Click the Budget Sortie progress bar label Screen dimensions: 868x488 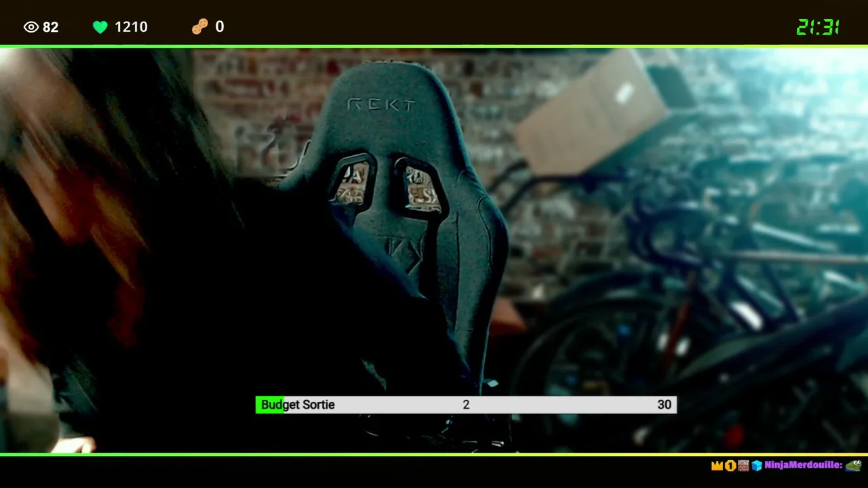click(x=298, y=405)
